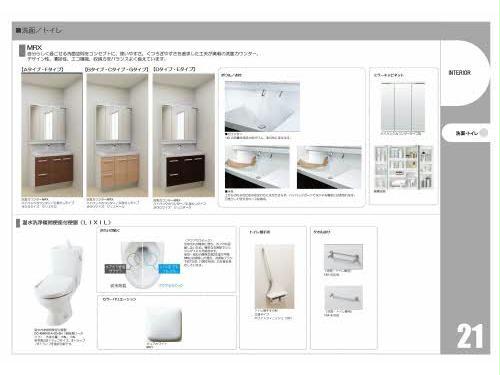
Task: Click the blue label in toilet diagram
Action: tap(169, 269)
